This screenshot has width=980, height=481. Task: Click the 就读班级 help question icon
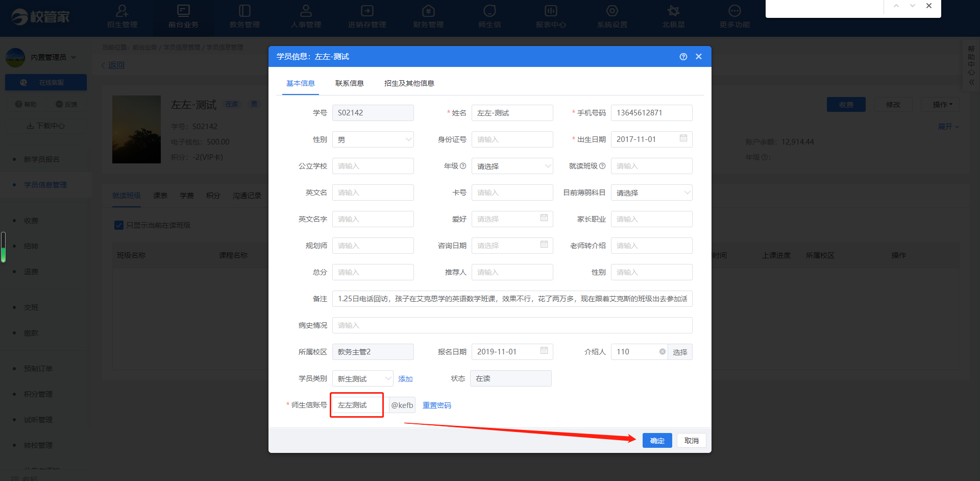coord(602,166)
